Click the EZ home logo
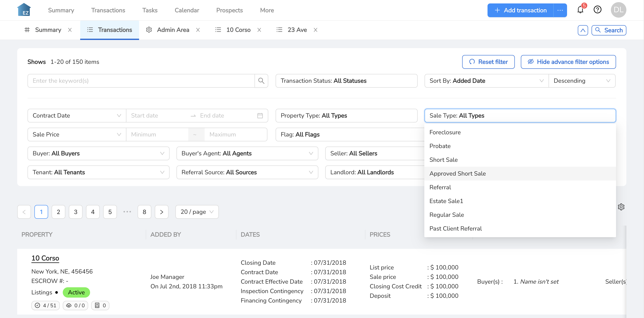The image size is (644, 318). tap(24, 10)
